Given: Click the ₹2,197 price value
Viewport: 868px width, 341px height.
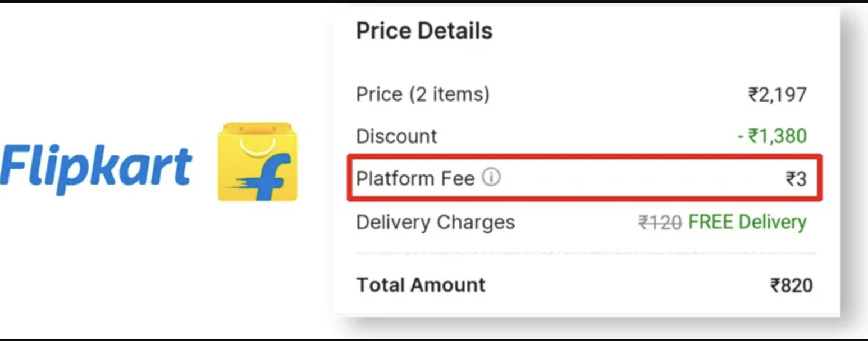Looking at the screenshot, I should pos(777,94).
